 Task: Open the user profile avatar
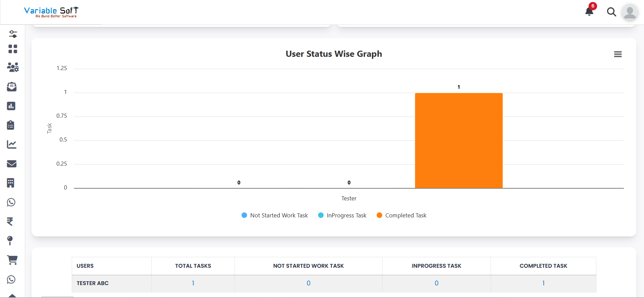(x=629, y=12)
